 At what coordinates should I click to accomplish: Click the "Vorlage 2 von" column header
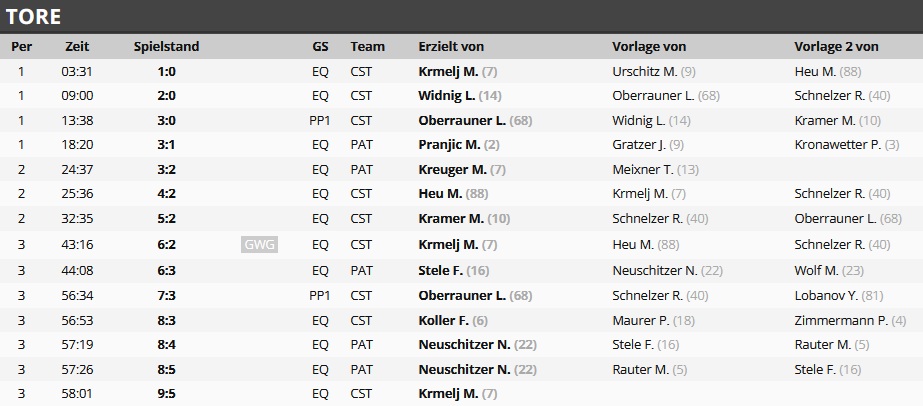[836, 47]
